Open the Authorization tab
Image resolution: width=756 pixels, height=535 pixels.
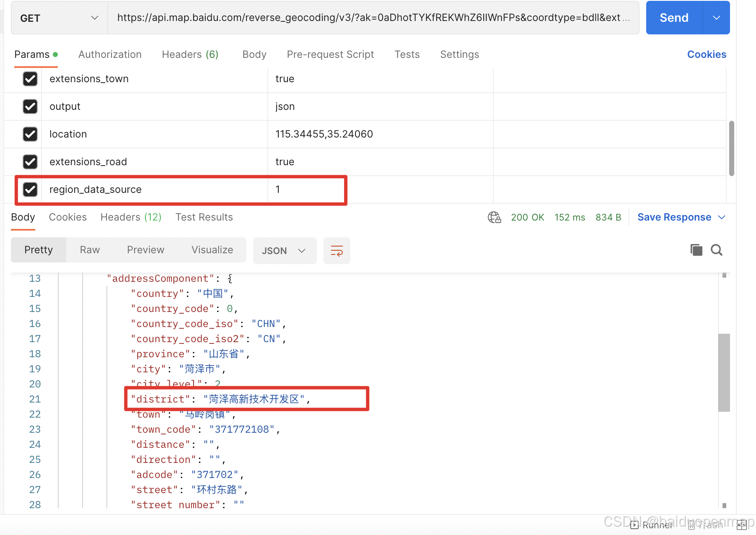(x=110, y=55)
